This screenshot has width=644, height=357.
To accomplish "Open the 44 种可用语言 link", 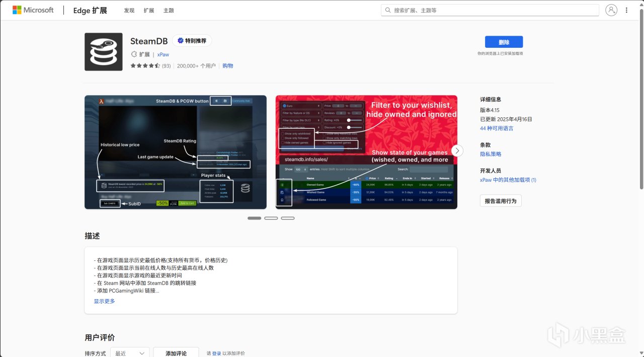I will pyautogui.click(x=497, y=128).
